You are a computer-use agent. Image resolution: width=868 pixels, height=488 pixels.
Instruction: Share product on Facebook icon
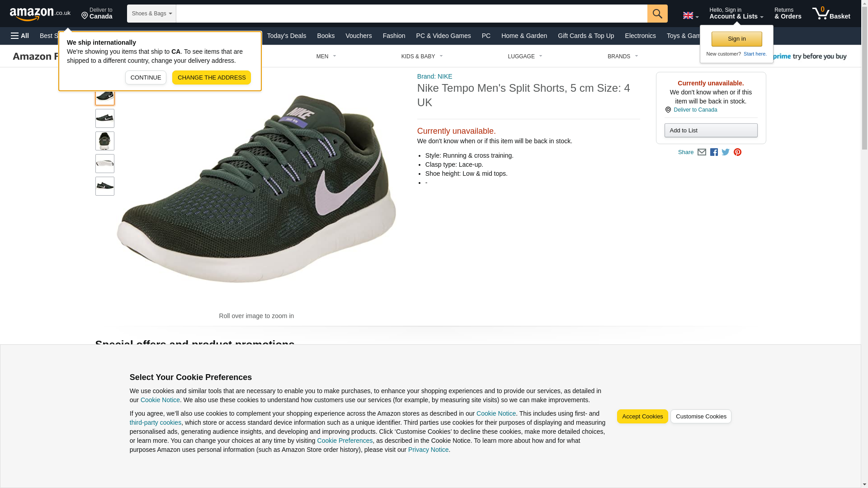(714, 152)
